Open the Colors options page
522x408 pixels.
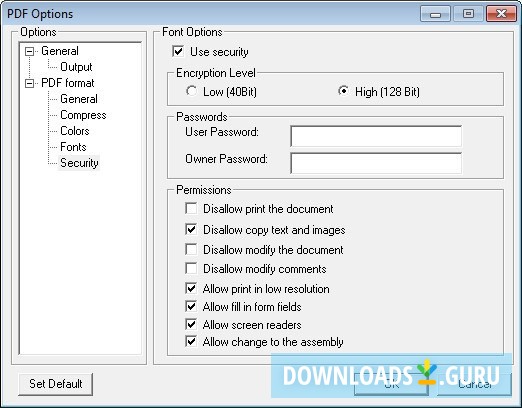75,131
